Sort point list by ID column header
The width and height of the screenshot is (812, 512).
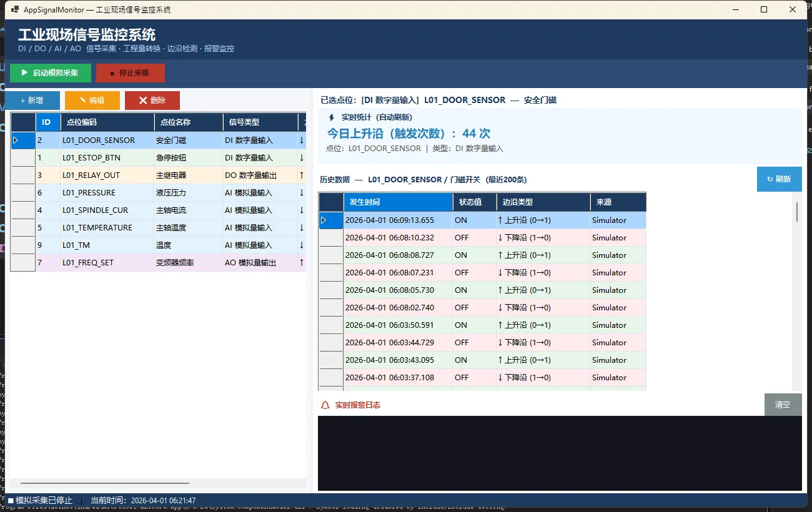click(x=47, y=122)
